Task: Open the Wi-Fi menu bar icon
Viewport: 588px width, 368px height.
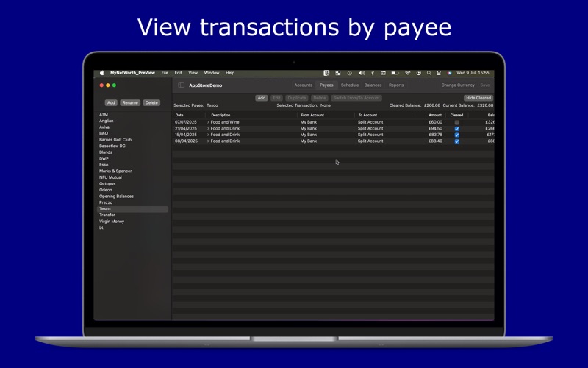Action: 408,73
